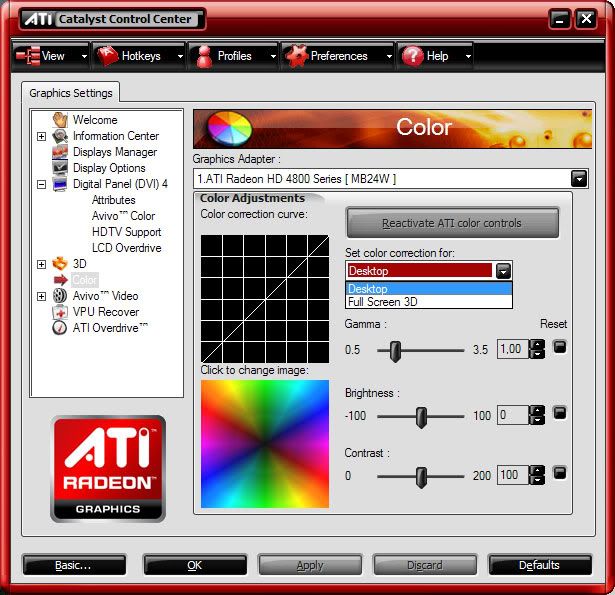The height and width of the screenshot is (595, 615).
Task: Expand the Information Center node
Action: pyautogui.click(x=41, y=136)
